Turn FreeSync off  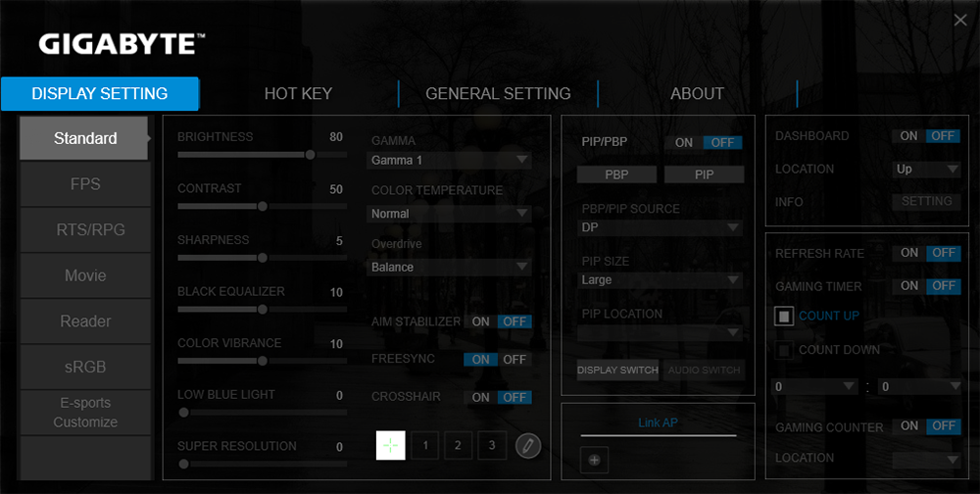click(x=514, y=360)
